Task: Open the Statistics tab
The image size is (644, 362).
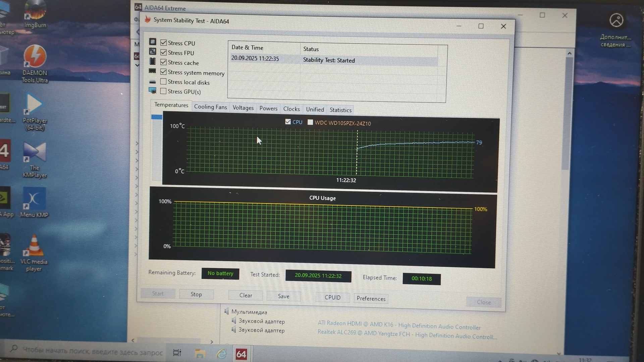Action: [x=340, y=110]
